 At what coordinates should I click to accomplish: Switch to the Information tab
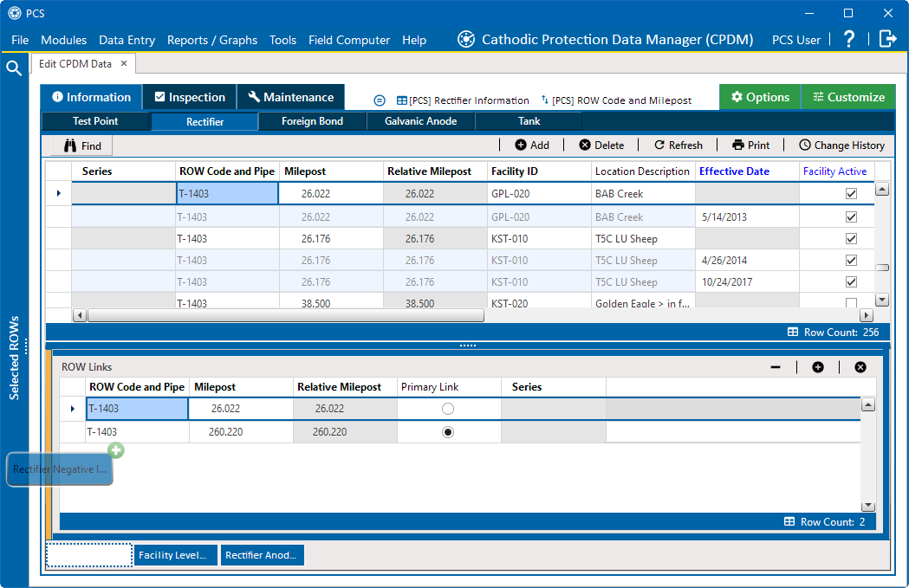point(91,97)
